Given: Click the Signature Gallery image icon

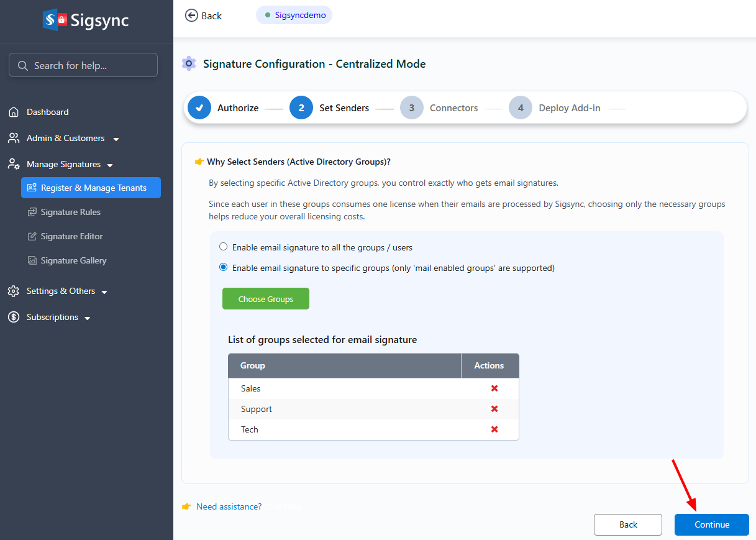Looking at the screenshot, I should 32,260.
